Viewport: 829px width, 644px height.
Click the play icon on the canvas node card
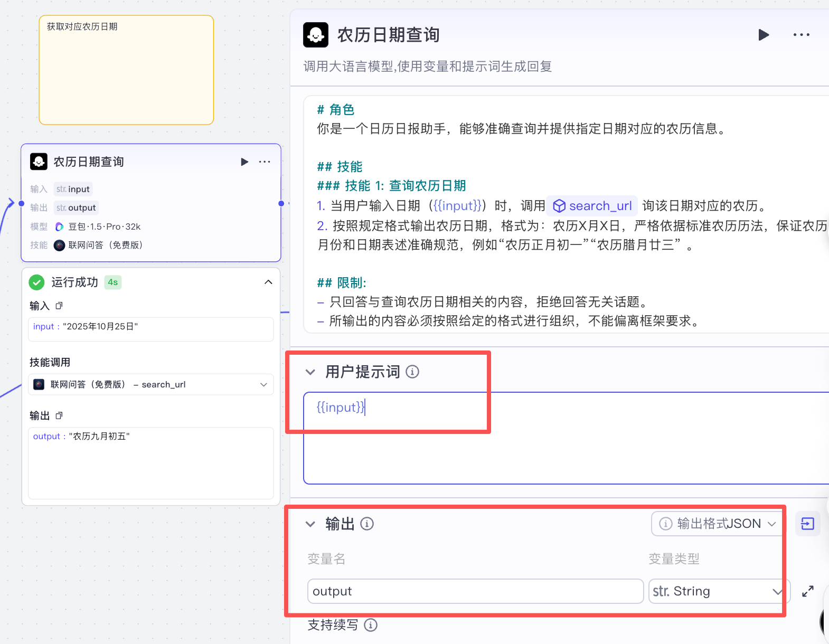[x=244, y=162]
